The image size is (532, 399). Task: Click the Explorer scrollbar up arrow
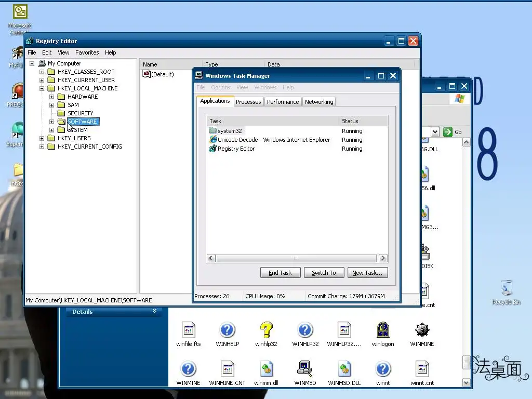466,142
